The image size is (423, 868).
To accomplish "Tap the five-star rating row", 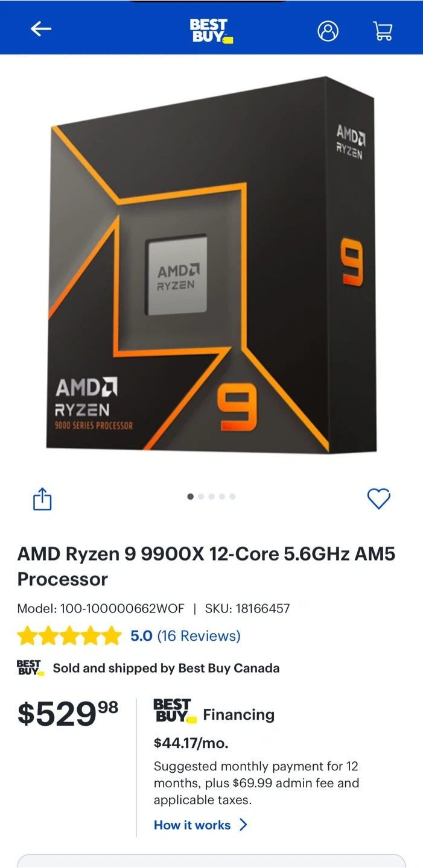I will tap(69, 636).
